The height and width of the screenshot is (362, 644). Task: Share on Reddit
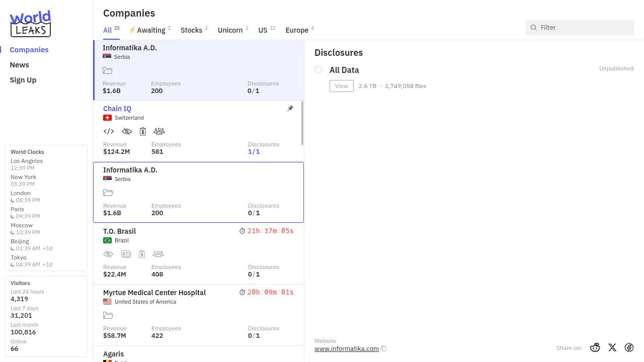(595, 347)
